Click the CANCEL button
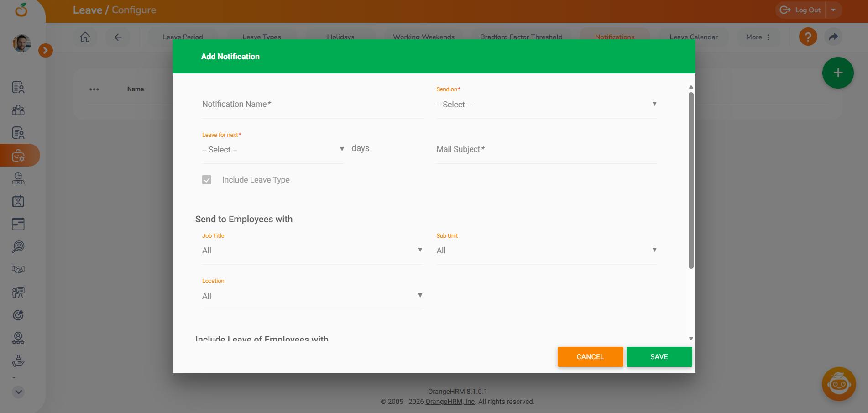Viewport: 868px width, 413px height. 590,357
